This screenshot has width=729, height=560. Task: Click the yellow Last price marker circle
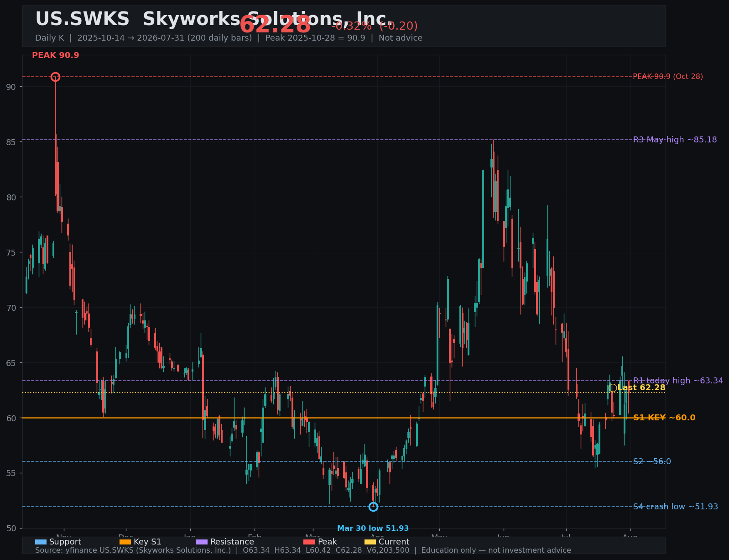pos(613,388)
